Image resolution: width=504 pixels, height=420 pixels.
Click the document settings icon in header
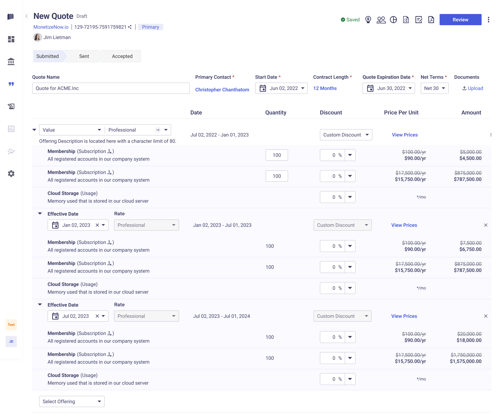tap(406, 20)
